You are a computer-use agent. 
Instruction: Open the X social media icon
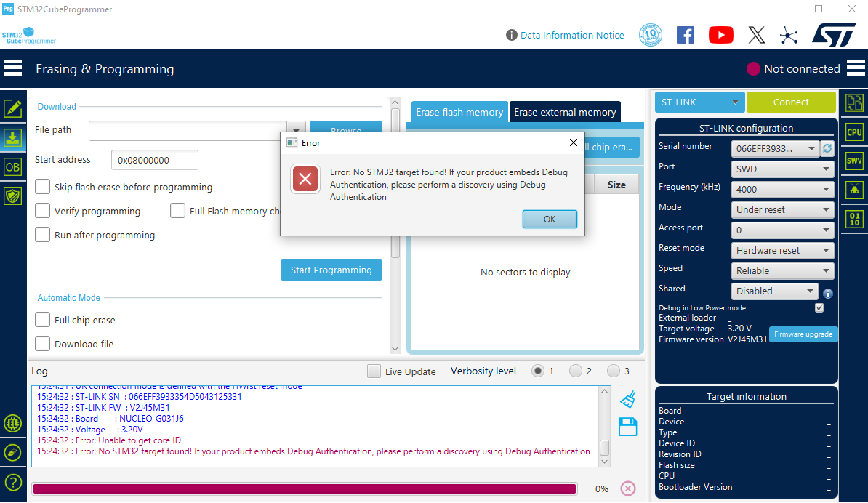[756, 35]
